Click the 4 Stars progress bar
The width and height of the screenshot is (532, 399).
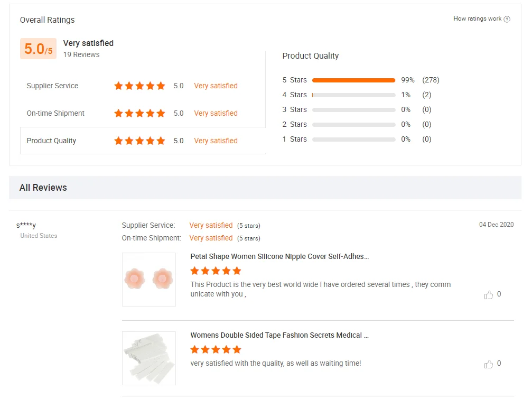(353, 95)
